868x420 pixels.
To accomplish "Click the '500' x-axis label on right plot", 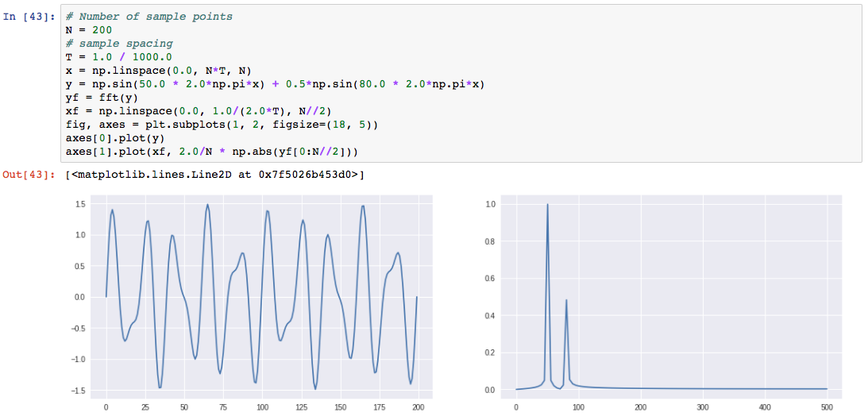I will coord(827,407).
